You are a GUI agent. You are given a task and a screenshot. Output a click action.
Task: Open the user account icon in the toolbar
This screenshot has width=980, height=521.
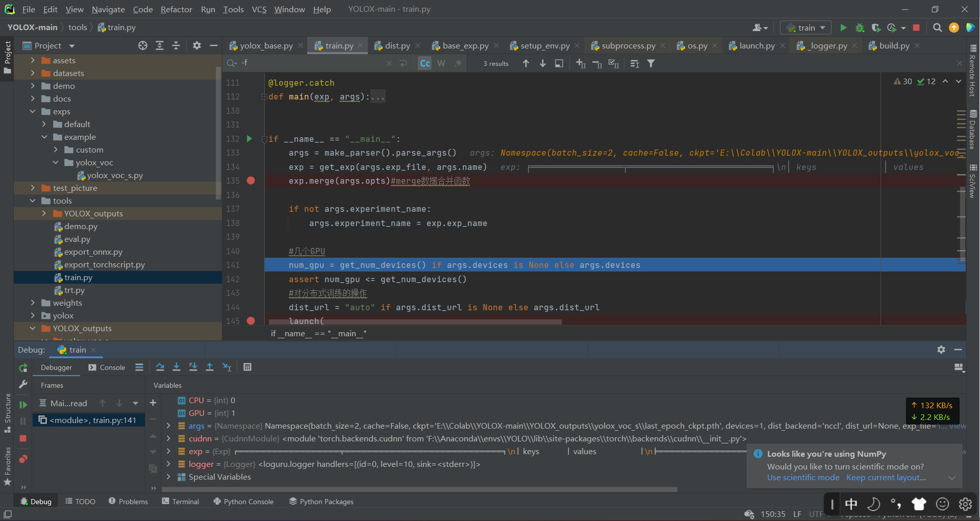(760, 28)
